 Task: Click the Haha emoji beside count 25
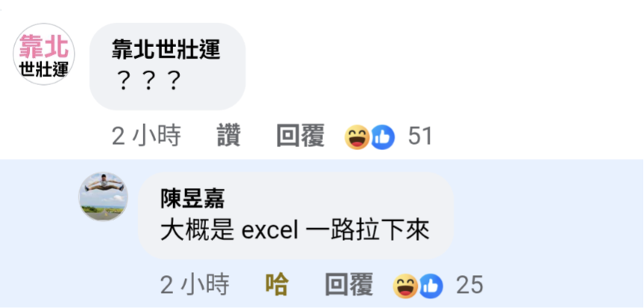tap(405, 286)
